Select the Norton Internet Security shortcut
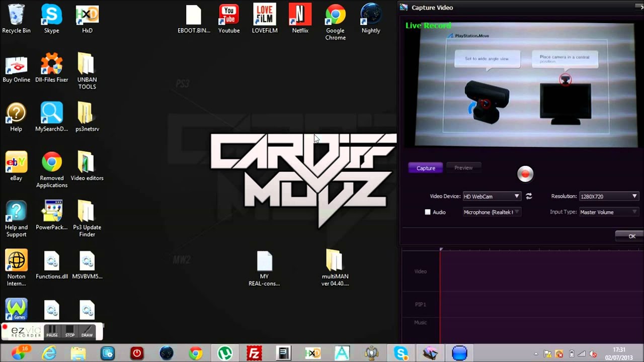Viewport: 644px width, 362px height. point(16,268)
